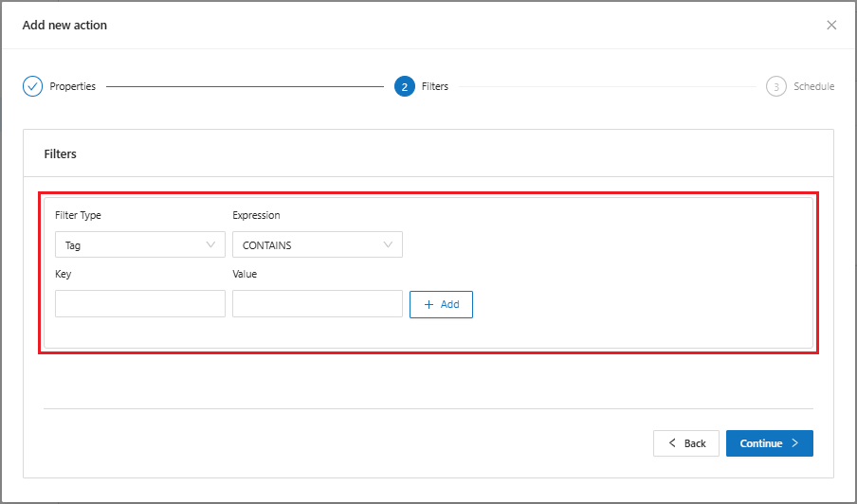857x504 pixels.
Task: Open the Filter Type dropdown showing Tag
Action: (x=139, y=245)
